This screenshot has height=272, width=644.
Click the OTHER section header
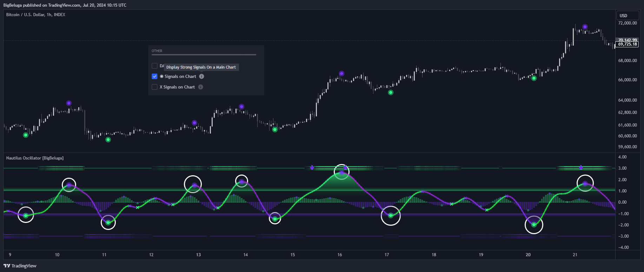tap(157, 51)
